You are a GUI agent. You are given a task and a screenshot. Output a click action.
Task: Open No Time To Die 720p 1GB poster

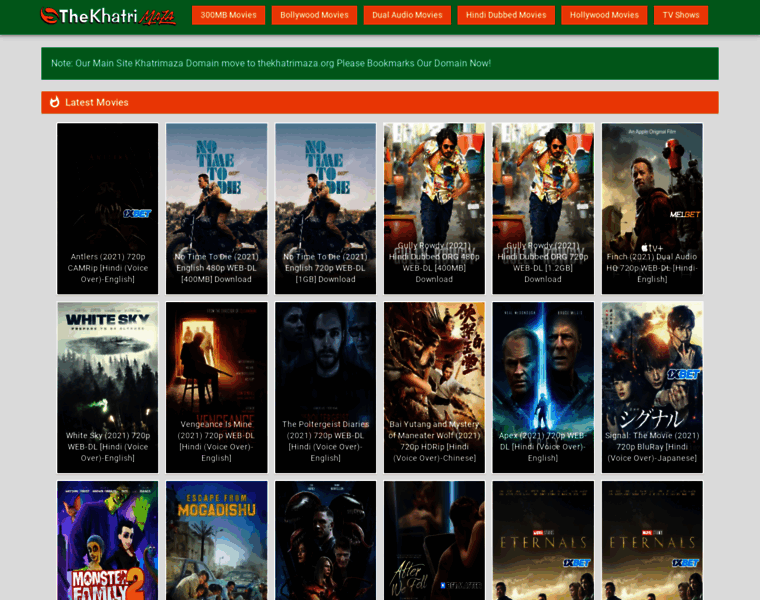pyautogui.click(x=325, y=208)
